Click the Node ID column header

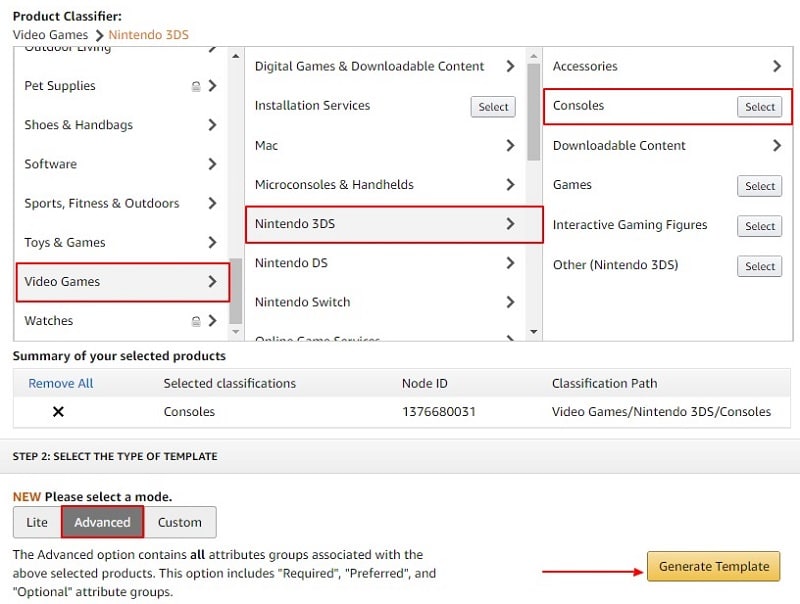(x=424, y=384)
